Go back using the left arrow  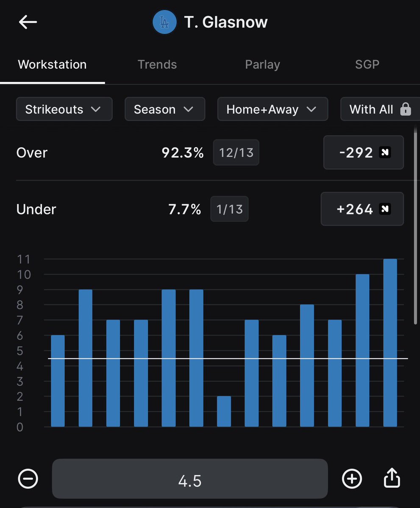click(28, 22)
